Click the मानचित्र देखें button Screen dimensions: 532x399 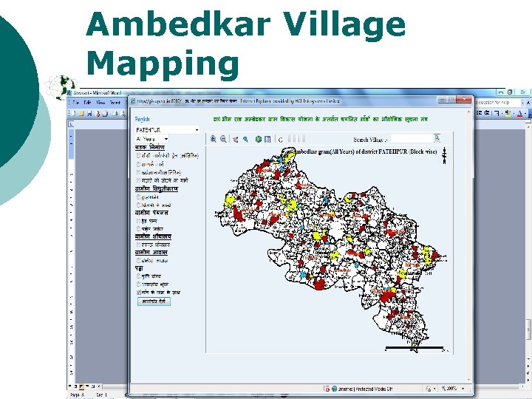pos(154,301)
